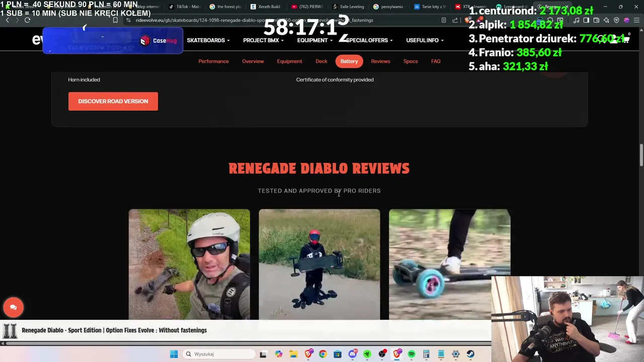Play review video of rider in white helmet
The image size is (644, 362).
tap(189, 264)
